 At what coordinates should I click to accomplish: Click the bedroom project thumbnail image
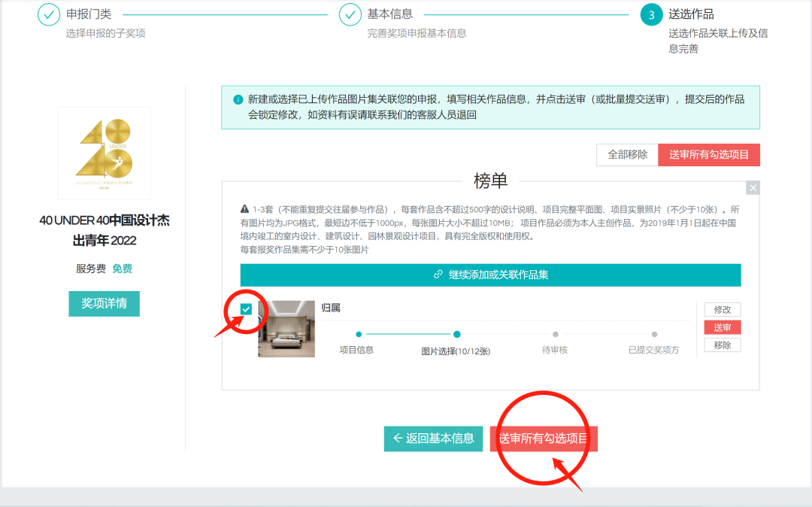pyautogui.click(x=286, y=329)
